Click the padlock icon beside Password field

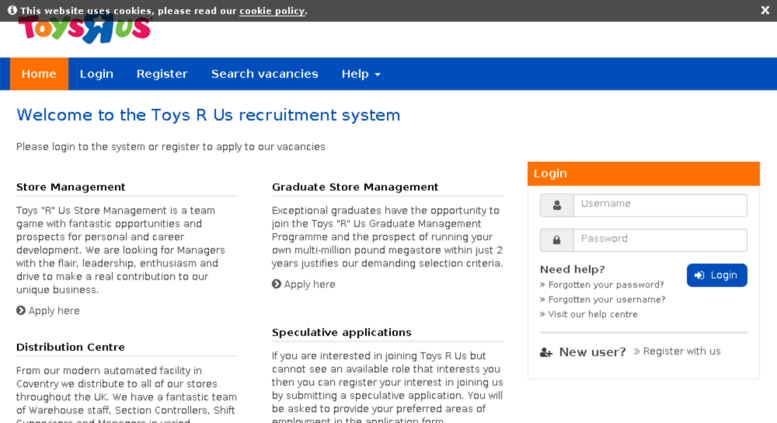[x=557, y=240]
